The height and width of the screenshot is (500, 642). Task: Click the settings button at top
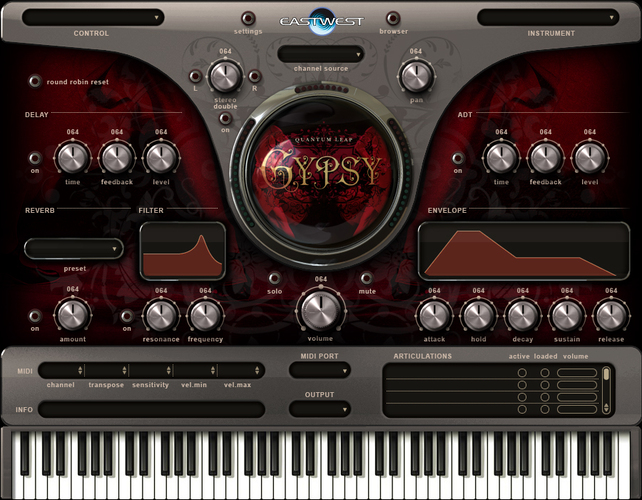pos(249,18)
